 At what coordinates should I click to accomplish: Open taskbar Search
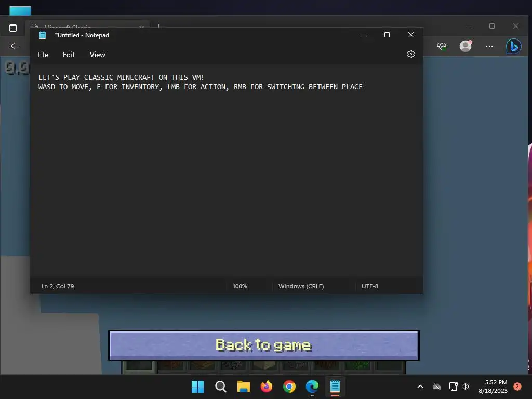(220, 387)
